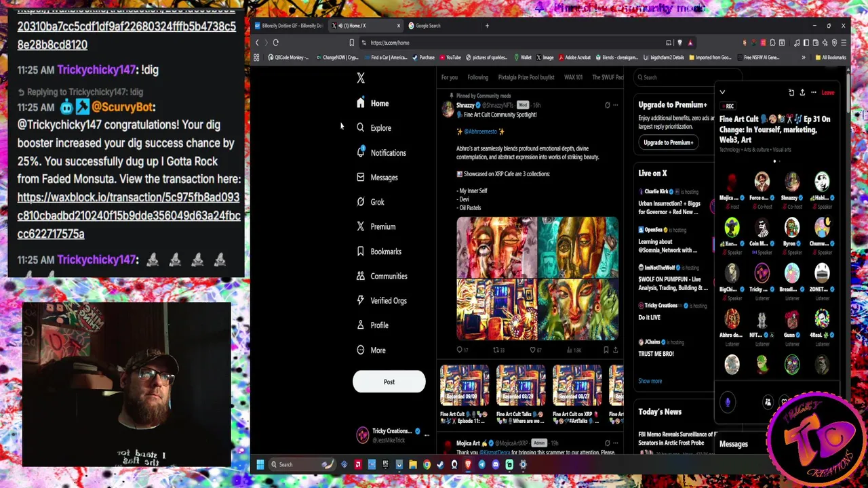
Task: Click bookmark icon beside address bar
Action: (x=351, y=43)
